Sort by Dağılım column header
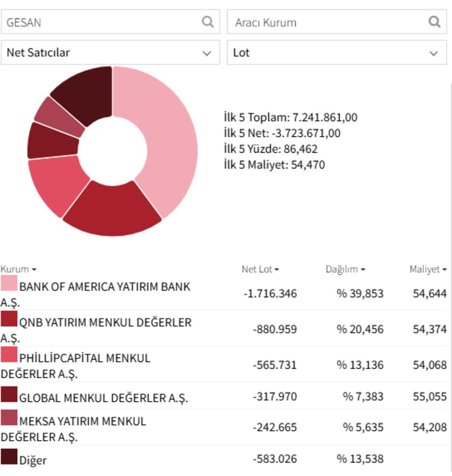Image resolution: width=452 pixels, height=476 pixels. (x=345, y=269)
